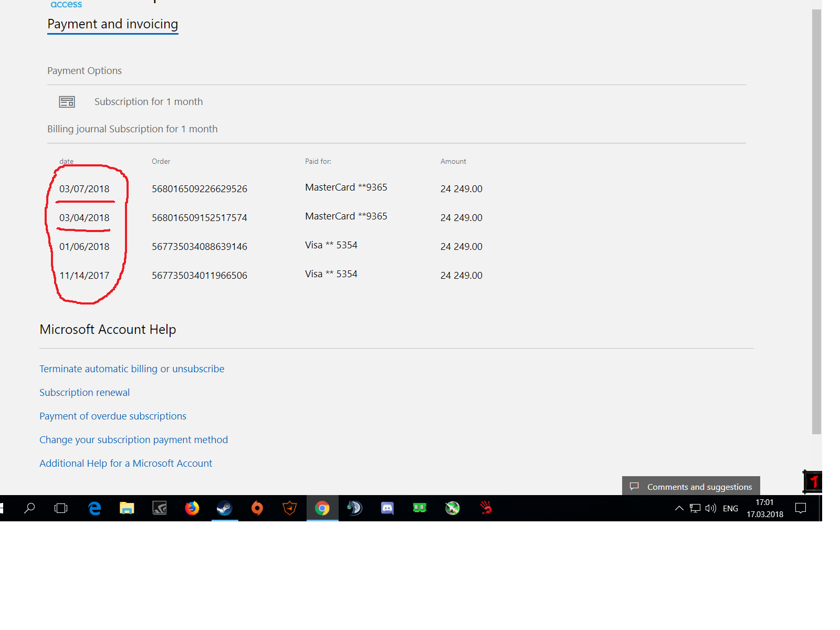
Task: Open the Payment and invoicing tab
Action: click(112, 24)
